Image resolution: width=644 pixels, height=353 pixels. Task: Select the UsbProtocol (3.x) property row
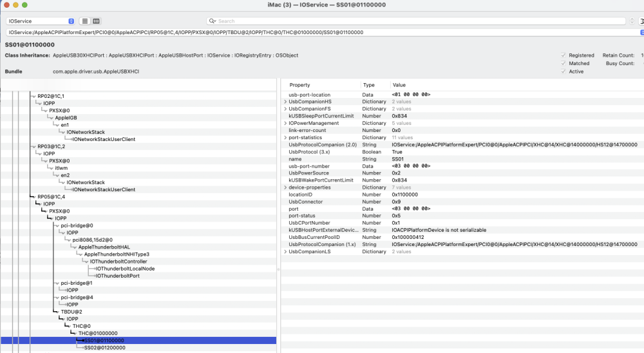pos(462,151)
